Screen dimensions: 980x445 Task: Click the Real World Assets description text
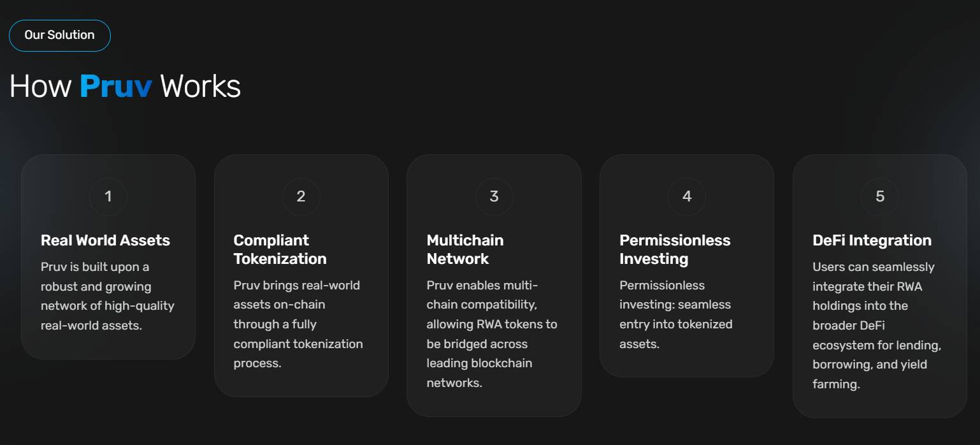(x=107, y=296)
